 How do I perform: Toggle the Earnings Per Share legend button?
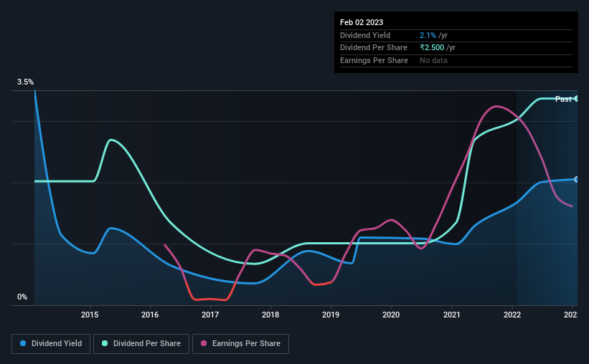point(240,343)
